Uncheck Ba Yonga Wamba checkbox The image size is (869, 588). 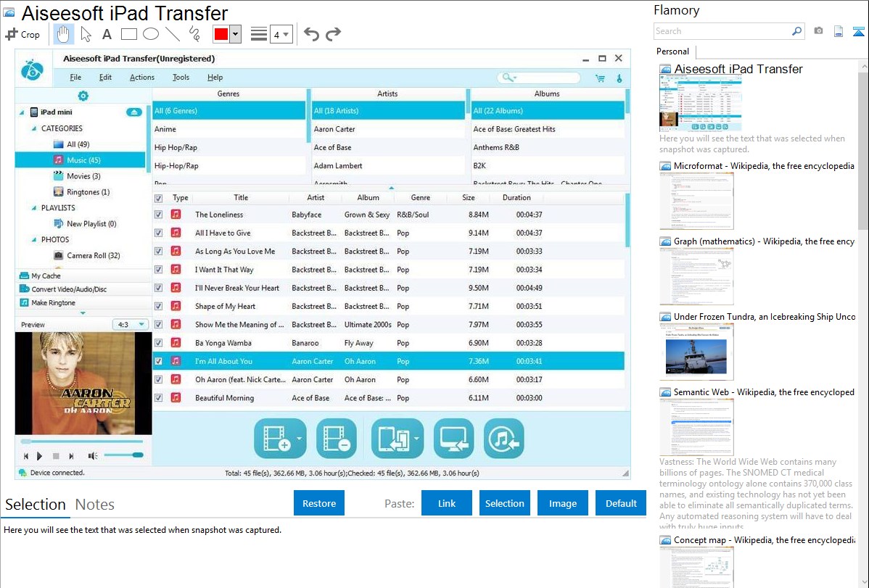(x=159, y=342)
